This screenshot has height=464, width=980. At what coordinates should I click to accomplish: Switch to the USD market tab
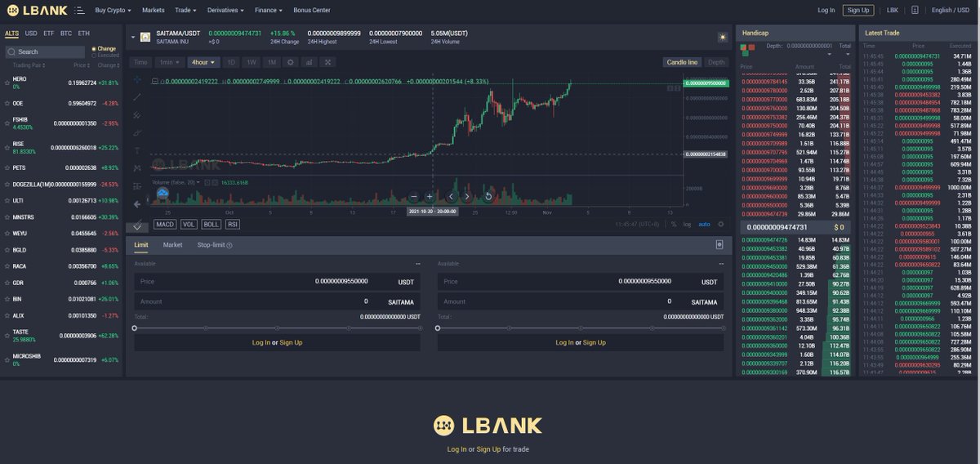pyautogui.click(x=31, y=33)
